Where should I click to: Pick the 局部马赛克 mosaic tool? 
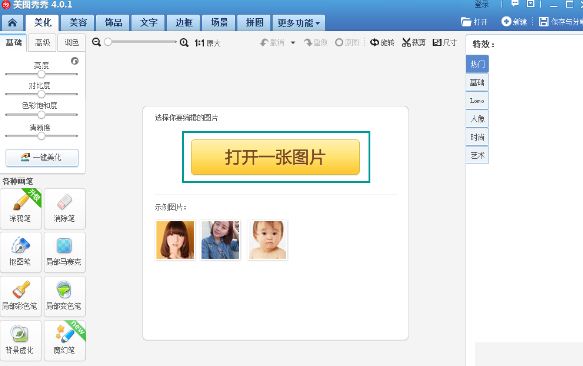65,252
